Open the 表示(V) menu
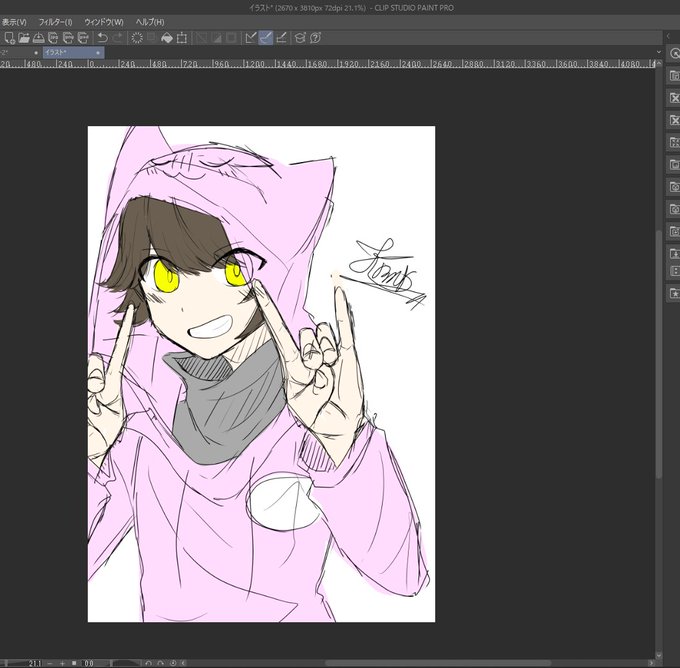The width and height of the screenshot is (680, 668). pos(13,22)
